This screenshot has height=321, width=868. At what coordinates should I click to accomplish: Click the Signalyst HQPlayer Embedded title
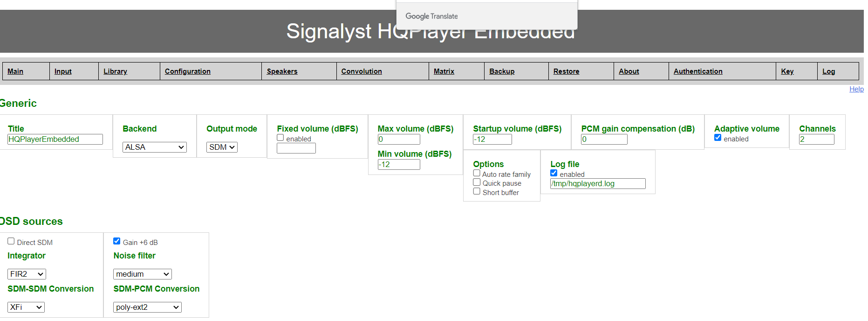click(x=431, y=32)
